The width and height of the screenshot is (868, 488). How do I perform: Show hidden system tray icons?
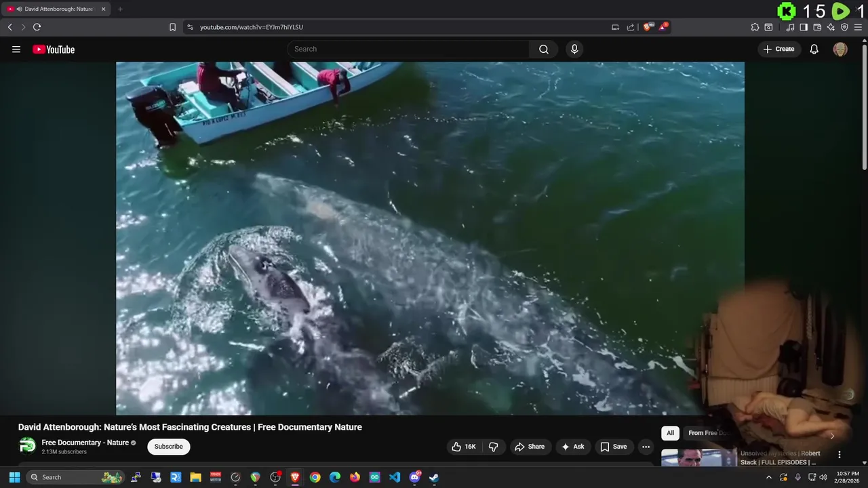click(768, 477)
